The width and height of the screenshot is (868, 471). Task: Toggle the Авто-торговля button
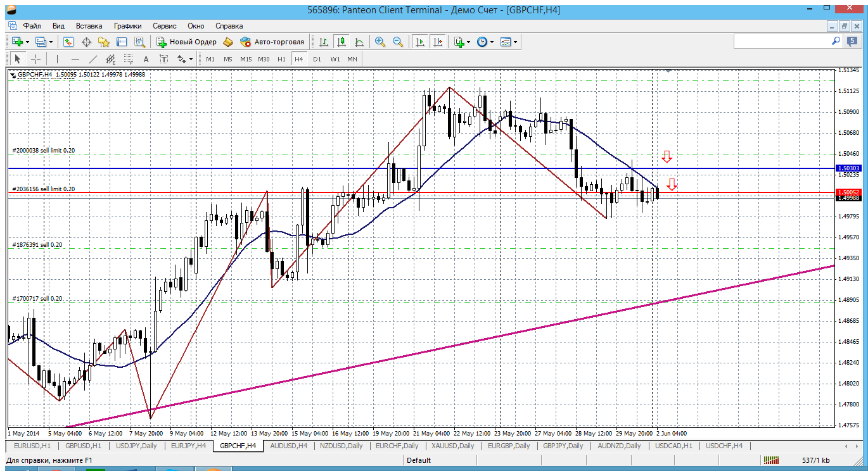(x=272, y=42)
